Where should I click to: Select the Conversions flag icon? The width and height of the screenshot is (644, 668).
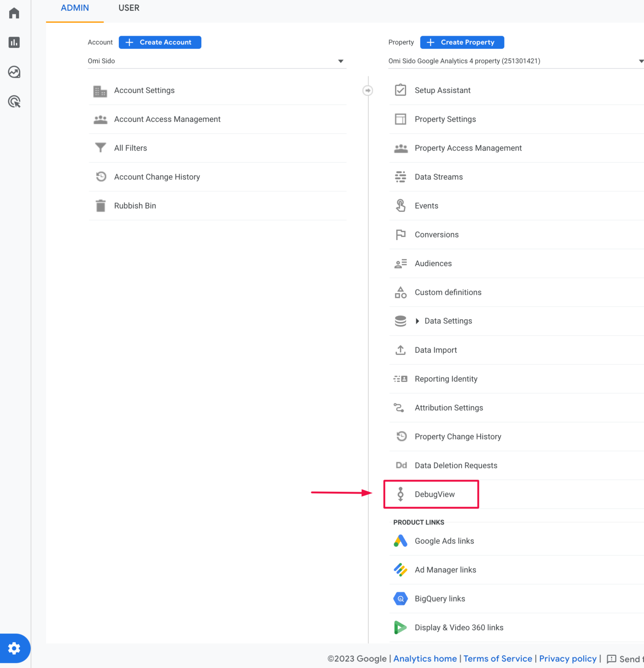point(400,234)
